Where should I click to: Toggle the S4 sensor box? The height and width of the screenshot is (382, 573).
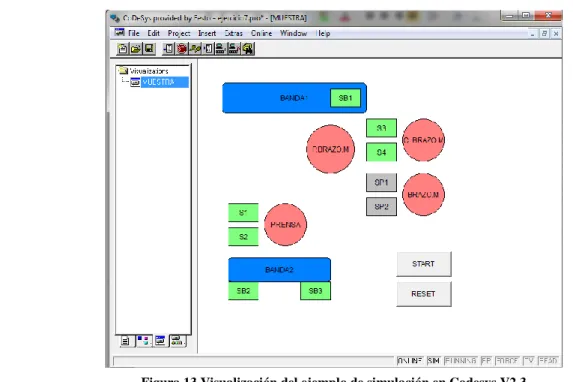[381, 152]
